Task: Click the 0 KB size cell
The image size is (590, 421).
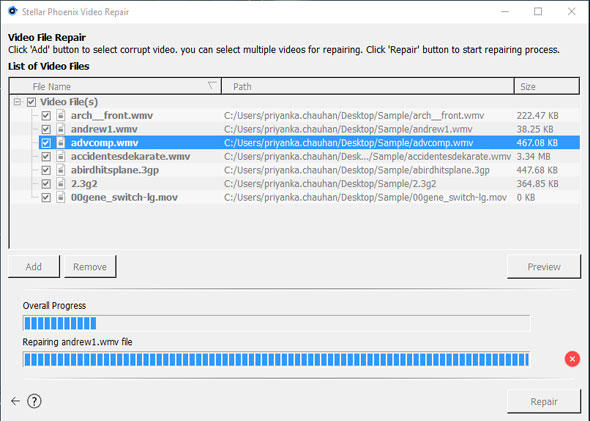Action: coord(525,197)
